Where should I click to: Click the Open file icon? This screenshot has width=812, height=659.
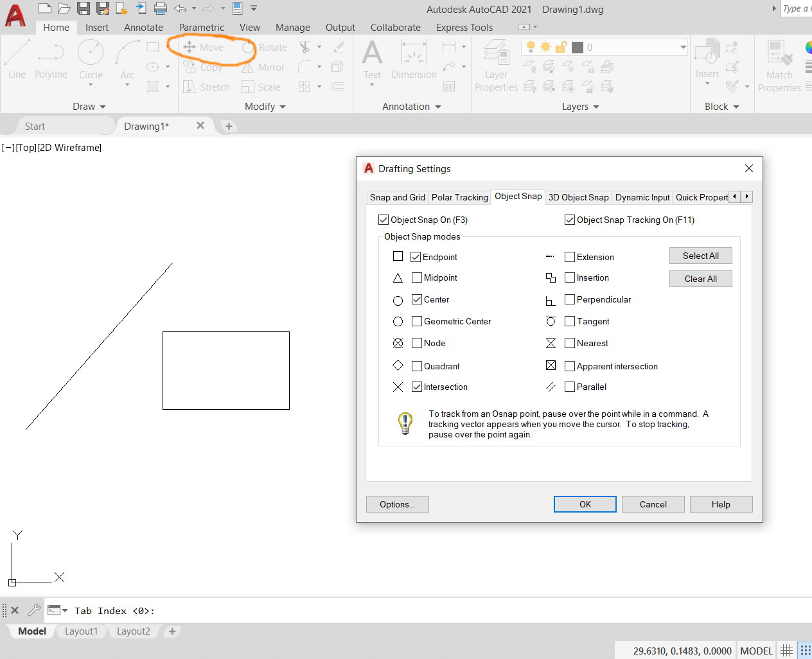(x=64, y=8)
